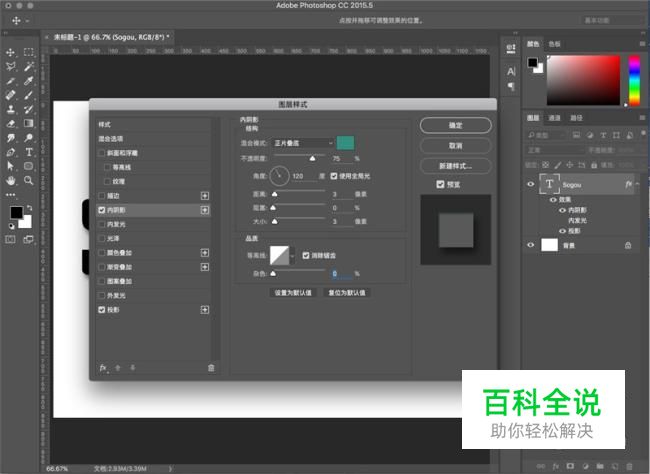The image size is (650, 474).
Task: Select the Zoom tool magnifier
Action: click(29, 180)
